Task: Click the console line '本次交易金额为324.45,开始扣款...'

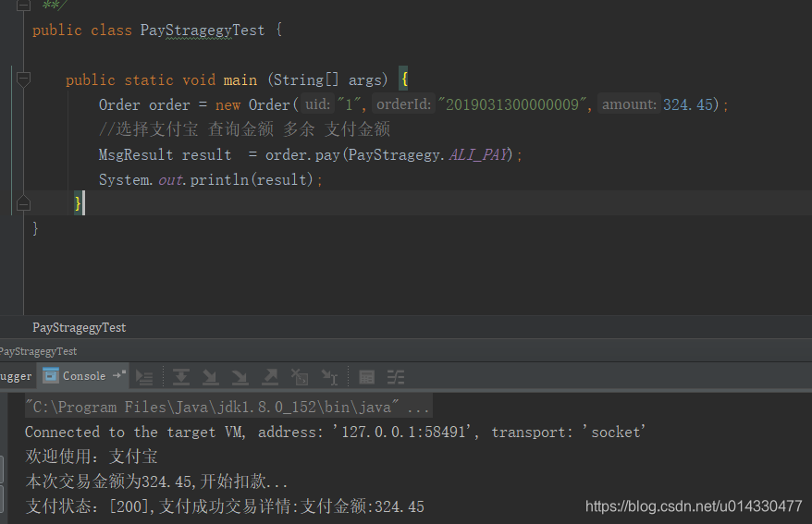Action: click(156, 481)
